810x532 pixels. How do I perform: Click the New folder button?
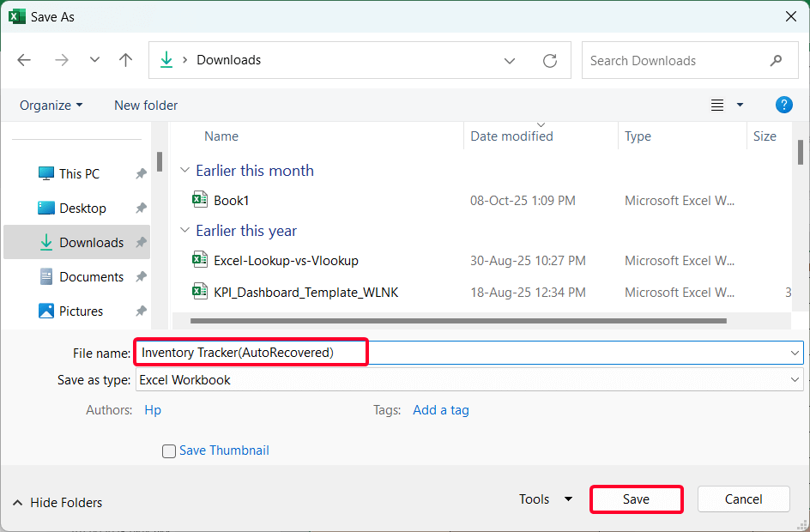(x=145, y=105)
